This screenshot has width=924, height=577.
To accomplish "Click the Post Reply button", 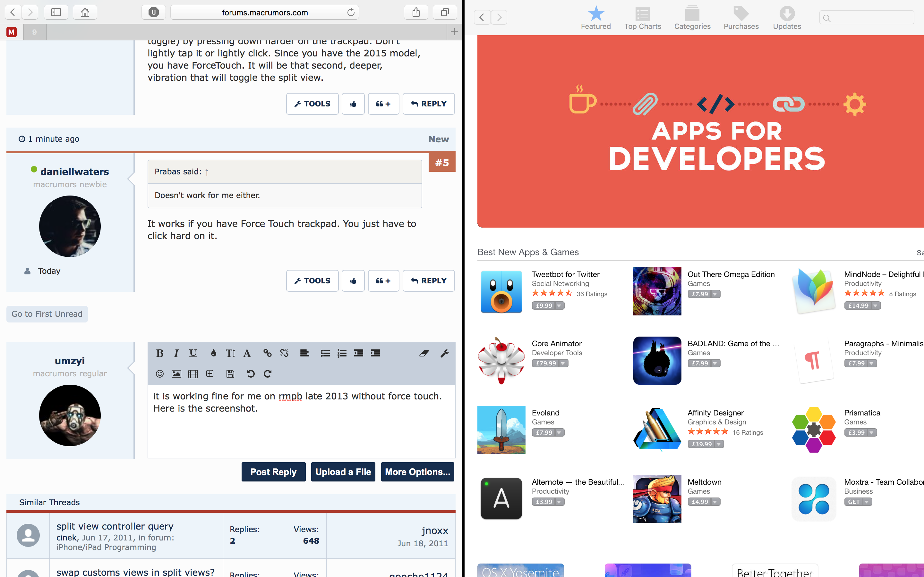I will pos(273,472).
